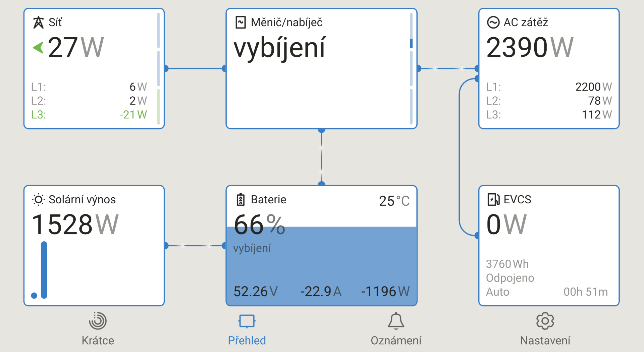Click the battery current -22.9 A
This screenshot has height=352, width=644.
(x=321, y=291)
